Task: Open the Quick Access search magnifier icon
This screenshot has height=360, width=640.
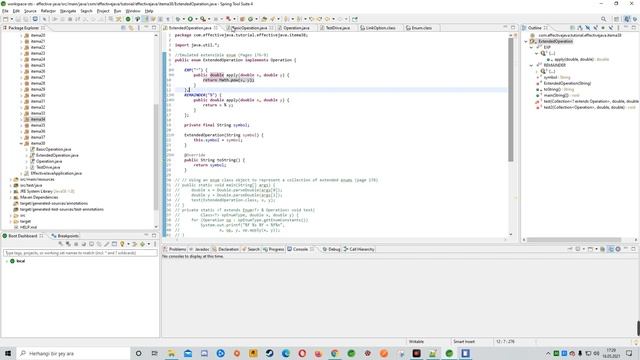Action: coord(603,19)
